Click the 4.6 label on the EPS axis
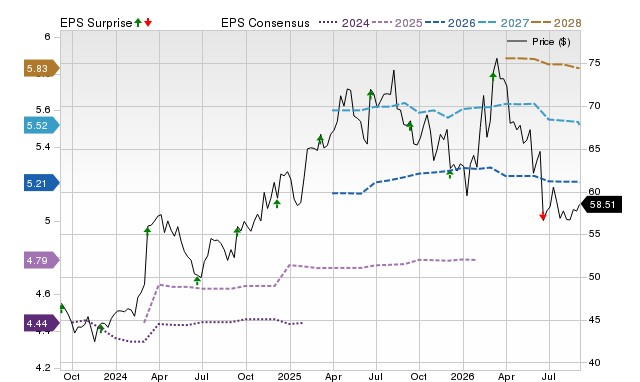Viewport: 640px width, 382px height. point(43,294)
